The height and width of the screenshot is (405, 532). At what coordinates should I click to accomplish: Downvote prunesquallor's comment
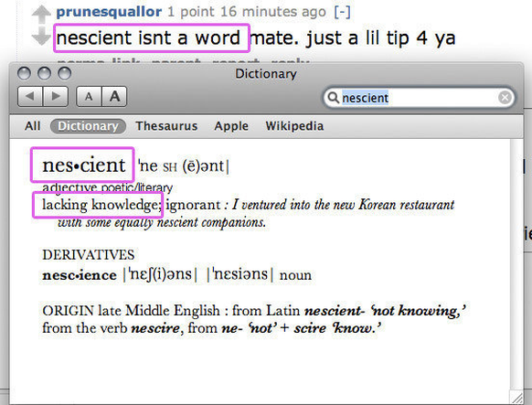click(x=41, y=36)
